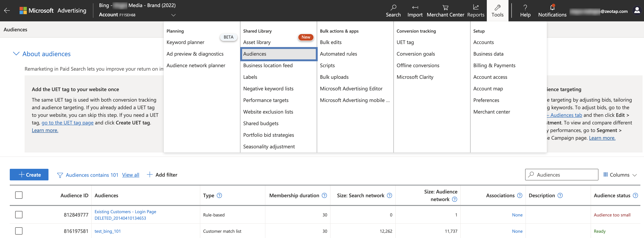The image size is (644, 238).
Task: Check the Existing Customers audience row
Action: tap(19, 215)
